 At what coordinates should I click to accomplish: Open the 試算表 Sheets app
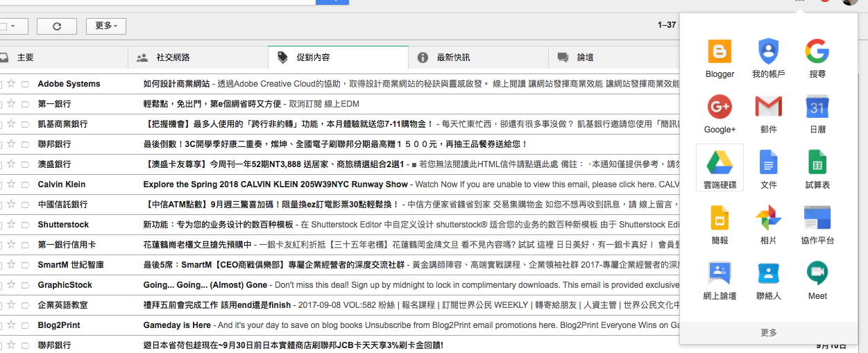tap(817, 169)
